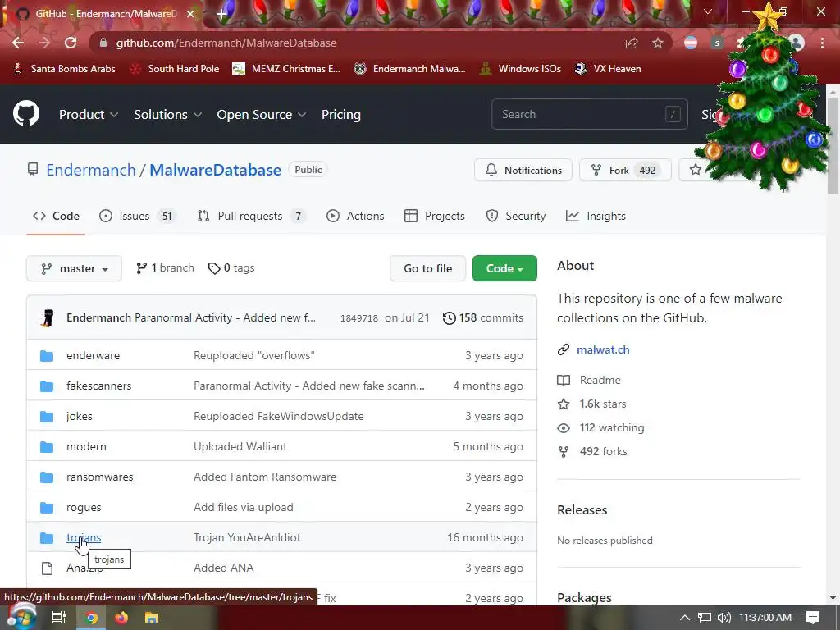The width and height of the screenshot is (840, 630).
Task: Reload the page with refresh icon
Action: [71, 43]
